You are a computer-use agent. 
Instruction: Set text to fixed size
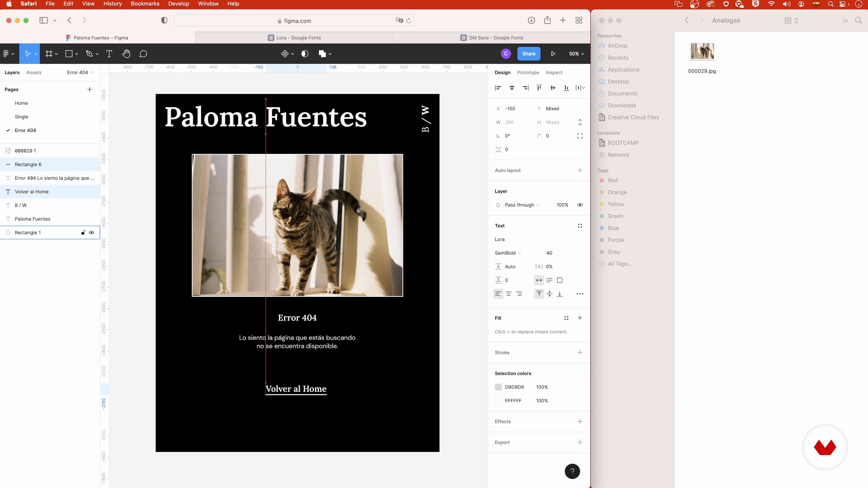(560, 280)
